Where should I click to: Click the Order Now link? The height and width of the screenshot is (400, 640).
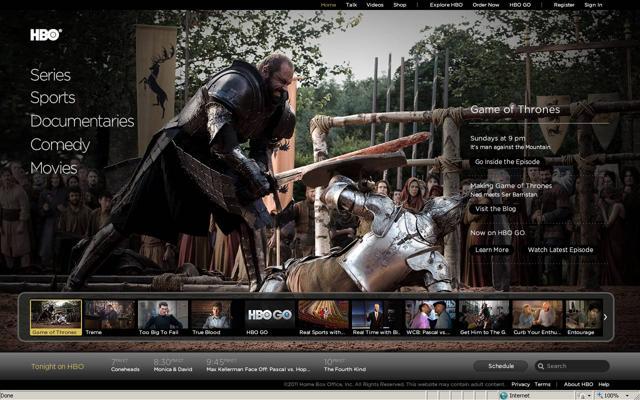[486, 5]
